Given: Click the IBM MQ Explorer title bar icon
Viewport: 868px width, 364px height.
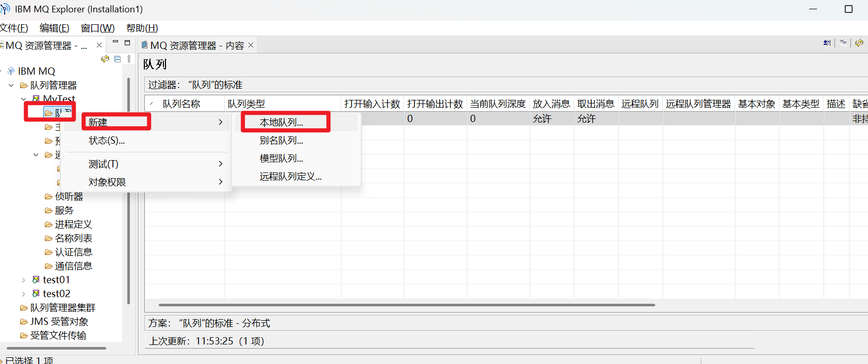Looking at the screenshot, I should 6,9.
